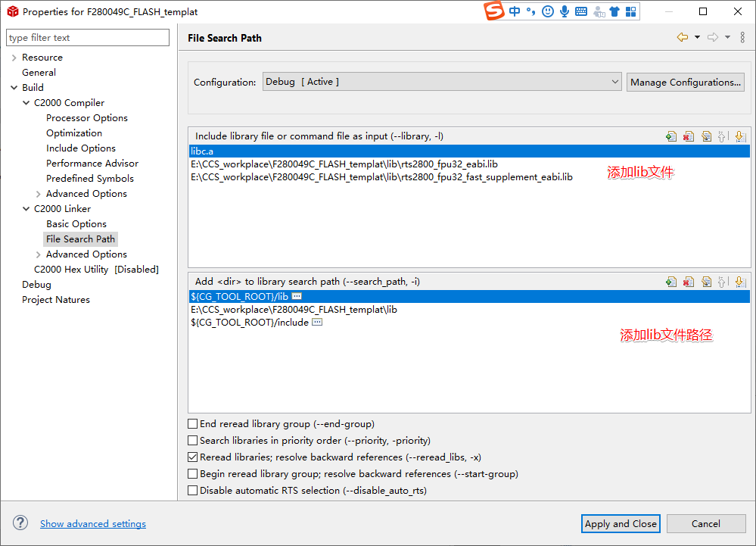Open forward navigation history dropdown
Screen dimensions: 756x546
(x=727, y=37)
